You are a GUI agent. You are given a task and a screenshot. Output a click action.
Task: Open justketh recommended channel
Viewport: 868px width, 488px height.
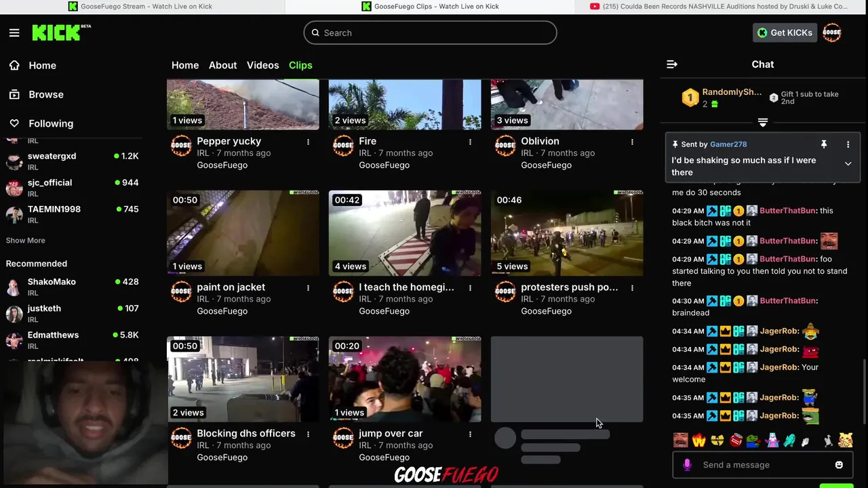(x=72, y=313)
